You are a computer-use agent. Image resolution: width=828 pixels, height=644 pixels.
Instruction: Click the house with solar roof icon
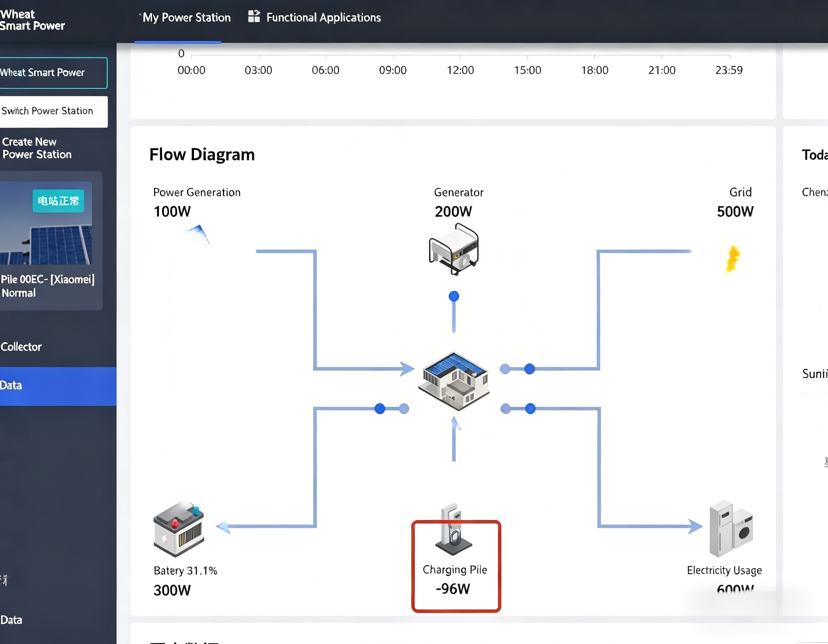(x=454, y=380)
